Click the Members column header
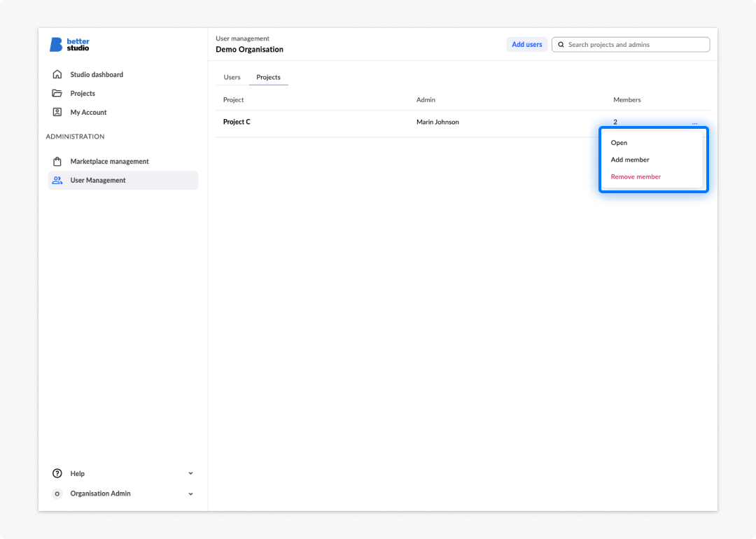This screenshot has width=756, height=539. pos(626,100)
